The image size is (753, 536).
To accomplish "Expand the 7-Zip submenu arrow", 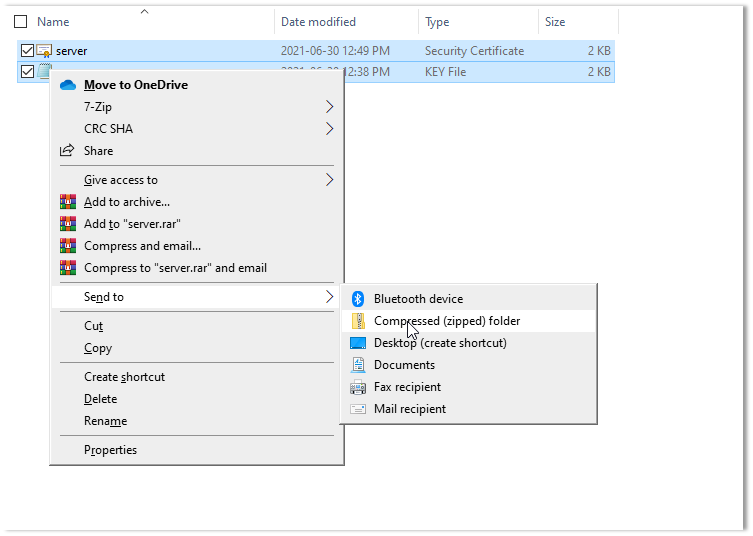I will click(x=330, y=107).
